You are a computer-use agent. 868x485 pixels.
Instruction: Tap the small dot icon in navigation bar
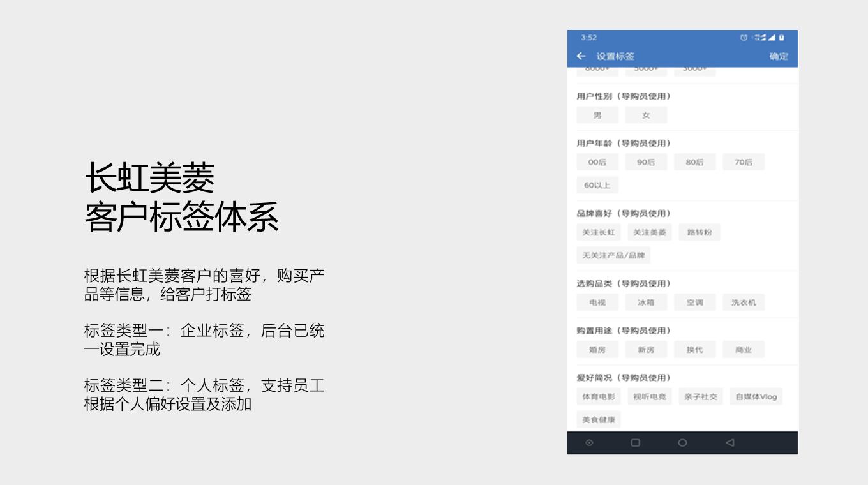tap(589, 443)
